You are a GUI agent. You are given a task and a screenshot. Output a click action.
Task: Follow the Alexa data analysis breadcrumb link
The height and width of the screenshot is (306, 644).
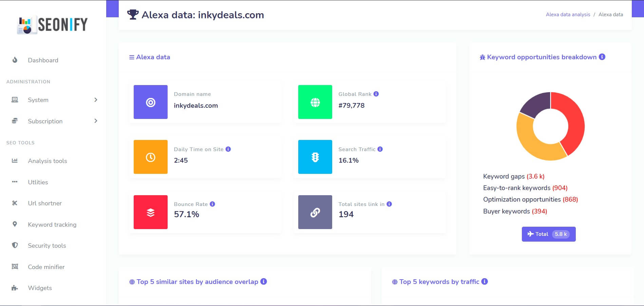(x=568, y=15)
